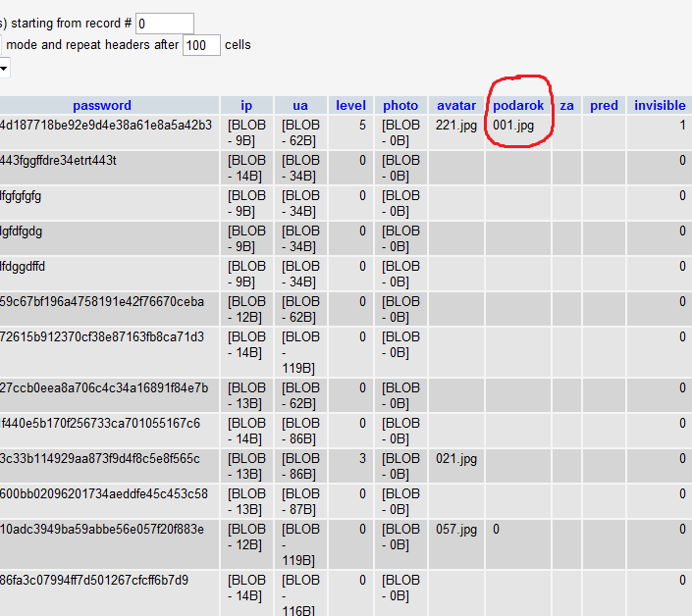Open the dropdown below the mode field
The height and width of the screenshot is (616, 692).
click(4, 69)
